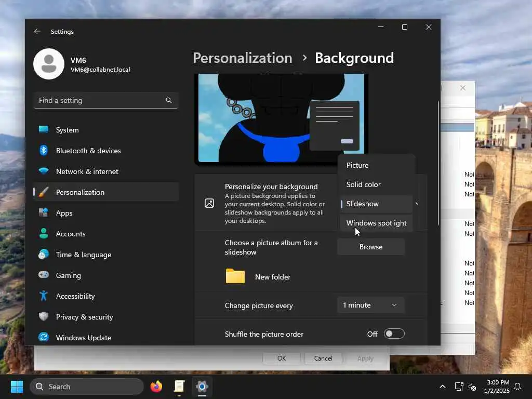Open the Windows Start button
Screen dimensions: 532x399
tap(17, 387)
